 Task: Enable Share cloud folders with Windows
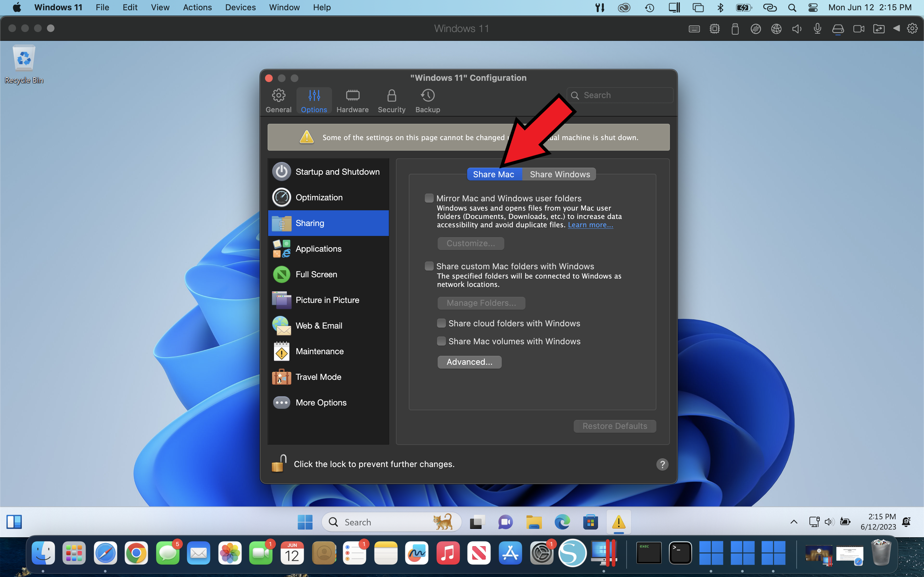441,323
